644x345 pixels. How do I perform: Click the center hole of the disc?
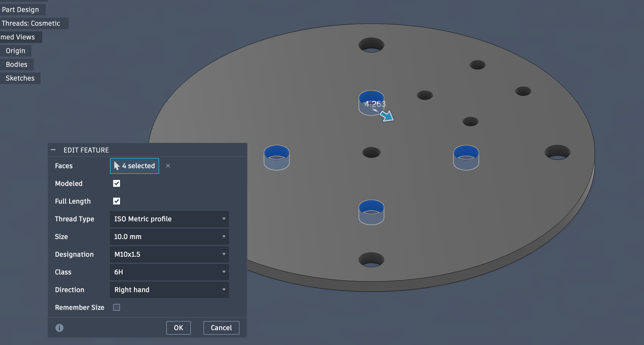click(x=371, y=153)
